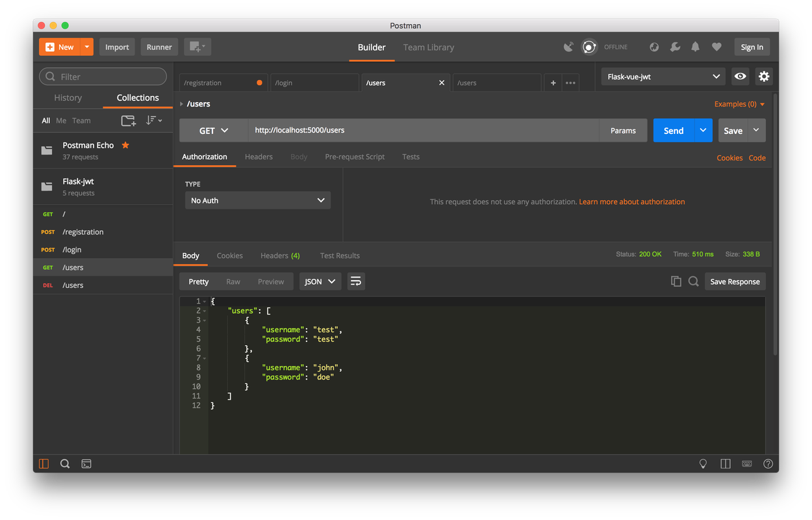
Task: Click the heart icon in header
Action: pos(717,47)
